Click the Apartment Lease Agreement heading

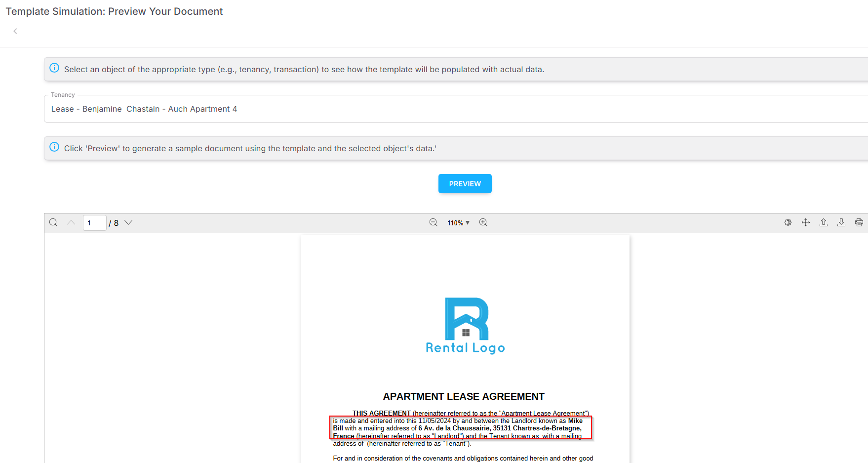[x=464, y=397]
